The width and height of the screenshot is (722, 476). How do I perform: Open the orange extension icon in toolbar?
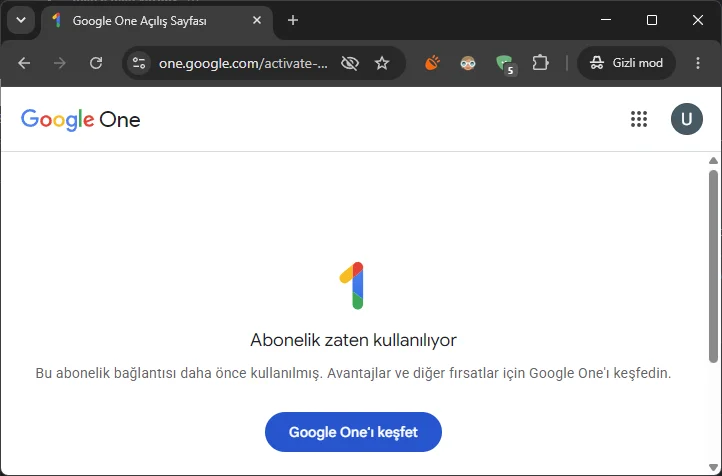[432, 63]
